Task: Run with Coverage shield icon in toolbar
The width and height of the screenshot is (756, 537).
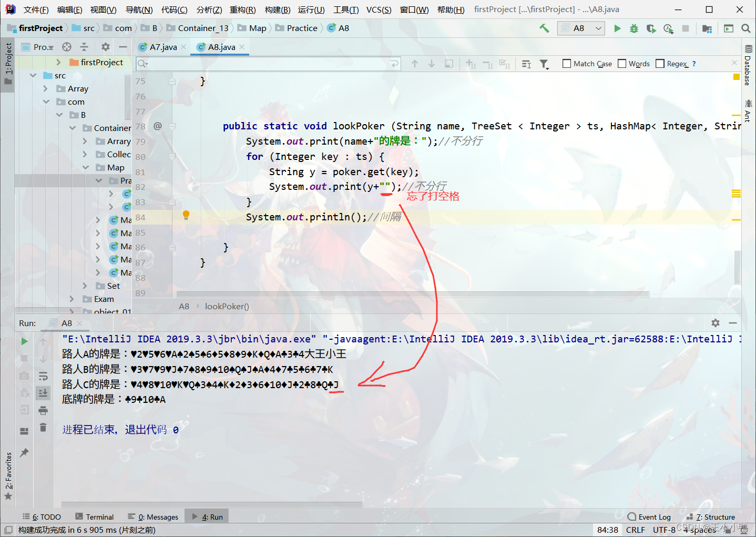Action: [x=651, y=28]
